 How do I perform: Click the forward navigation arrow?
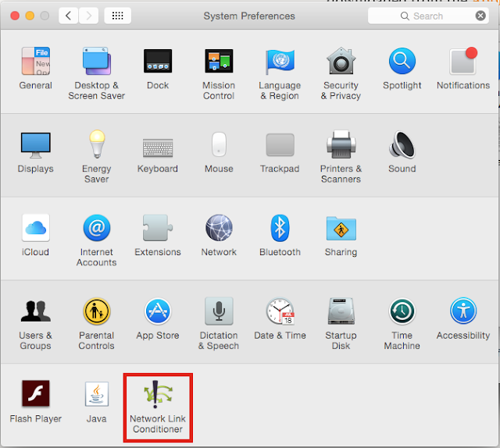point(88,16)
